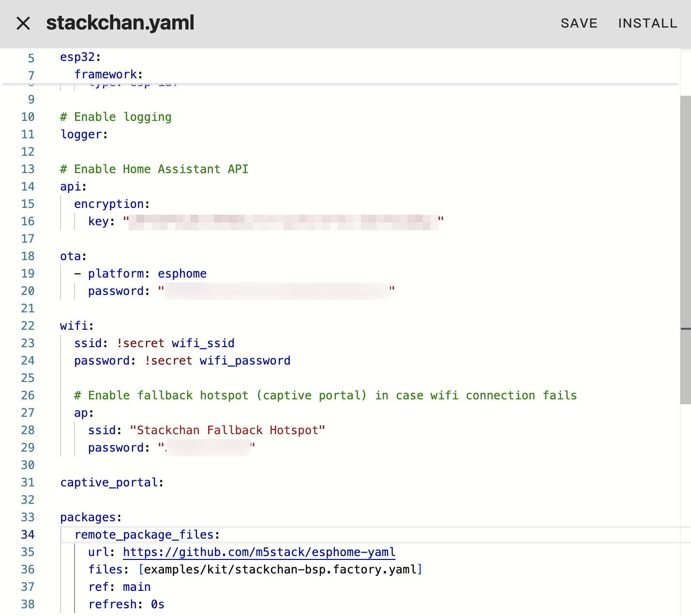The width and height of the screenshot is (691, 616).
Task: Click the SAVE button
Action: coord(579,23)
